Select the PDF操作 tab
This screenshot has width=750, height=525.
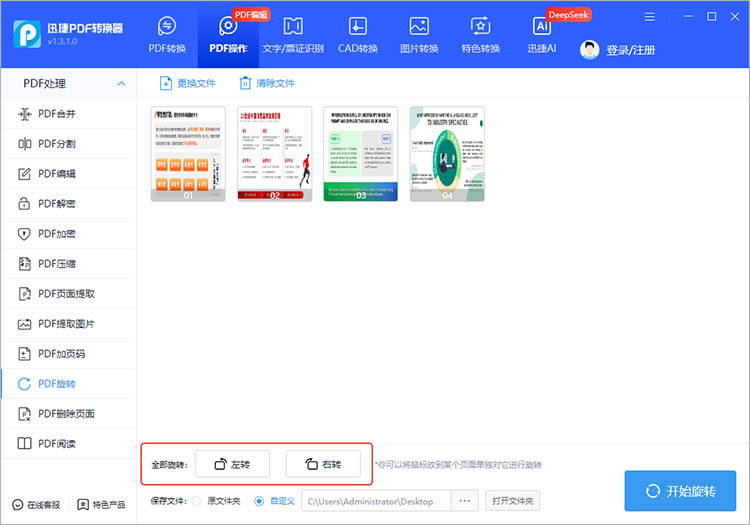click(x=228, y=34)
